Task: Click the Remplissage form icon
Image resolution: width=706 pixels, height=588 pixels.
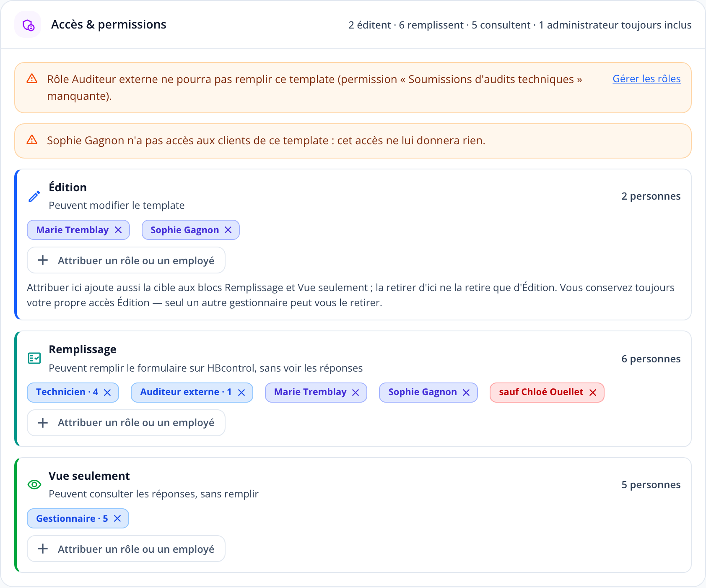Action: 34,358
